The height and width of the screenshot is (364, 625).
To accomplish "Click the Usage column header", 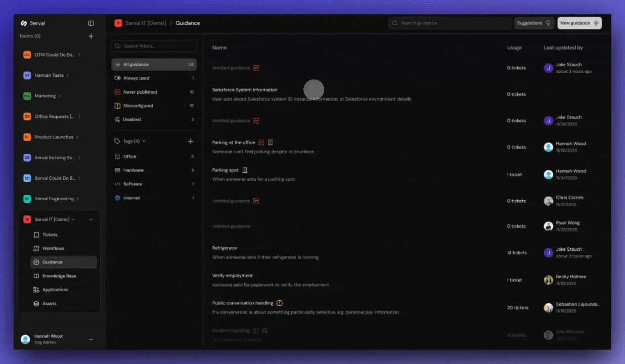I will coord(514,48).
